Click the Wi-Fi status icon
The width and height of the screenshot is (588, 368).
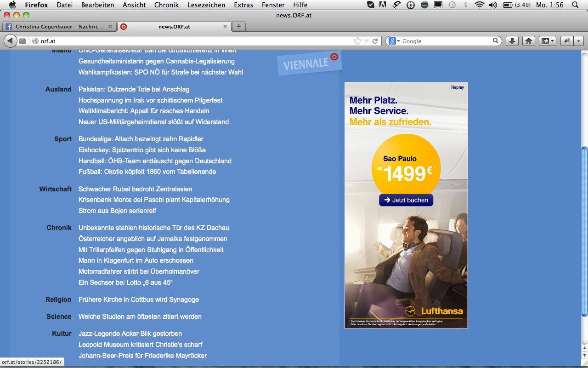(x=480, y=5)
